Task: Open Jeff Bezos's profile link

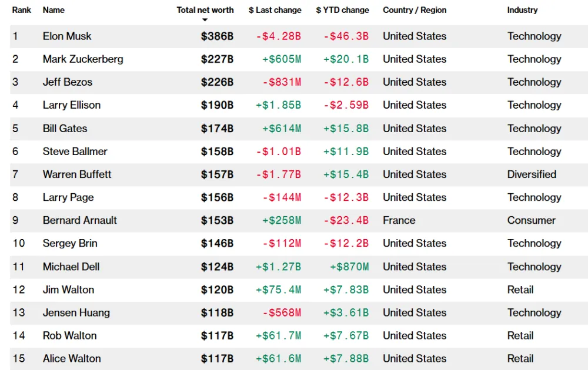Action: coord(67,82)
